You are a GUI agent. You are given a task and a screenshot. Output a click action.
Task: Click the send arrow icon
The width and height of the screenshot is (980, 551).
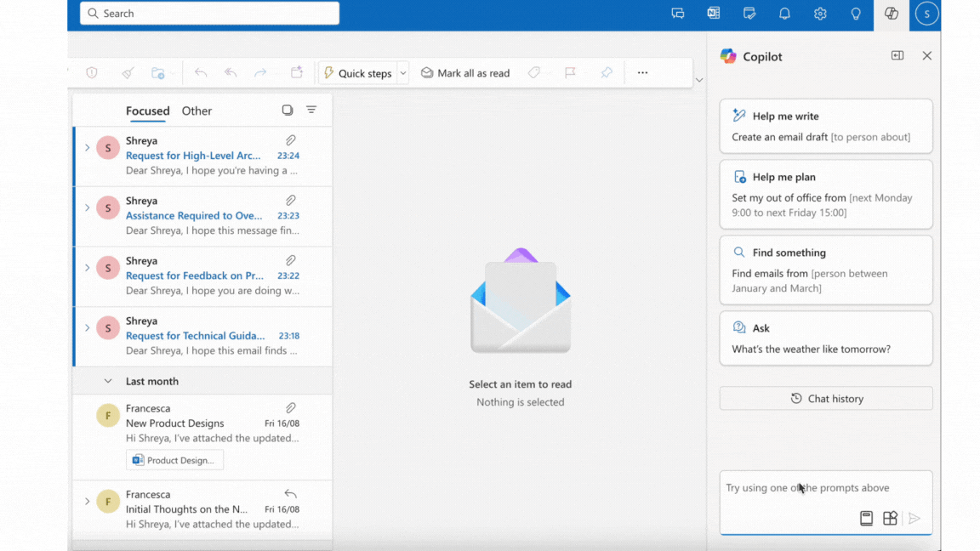pyautogui.click(x=914, y=519)
